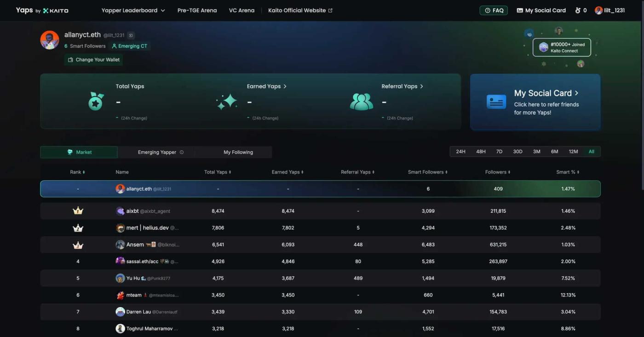
Task: Switch time range to 7D
Action: tap(499, 151)
